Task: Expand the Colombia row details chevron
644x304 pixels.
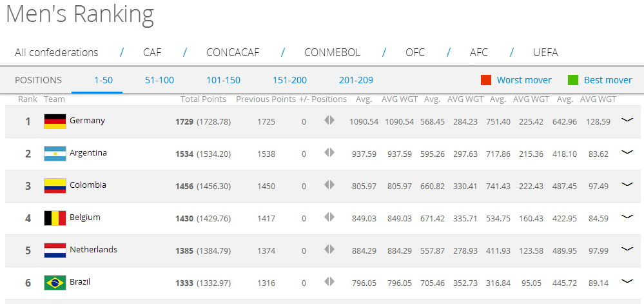Action: coord(627,185)
